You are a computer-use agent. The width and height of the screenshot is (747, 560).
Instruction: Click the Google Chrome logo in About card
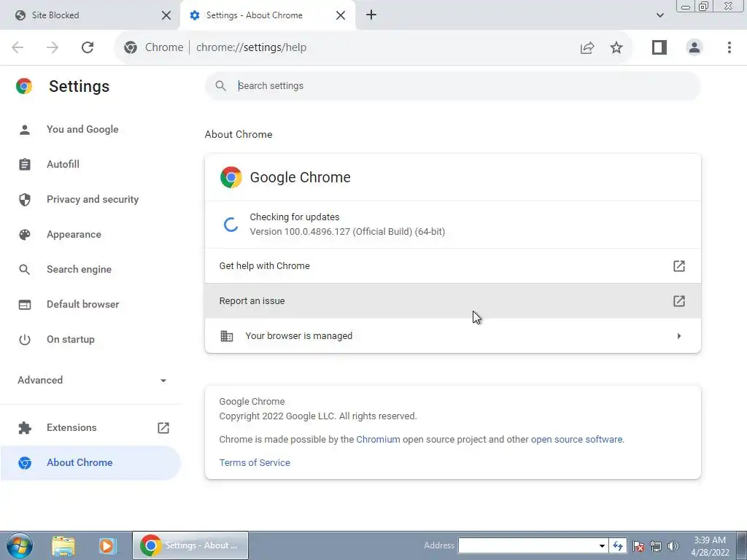231,177
